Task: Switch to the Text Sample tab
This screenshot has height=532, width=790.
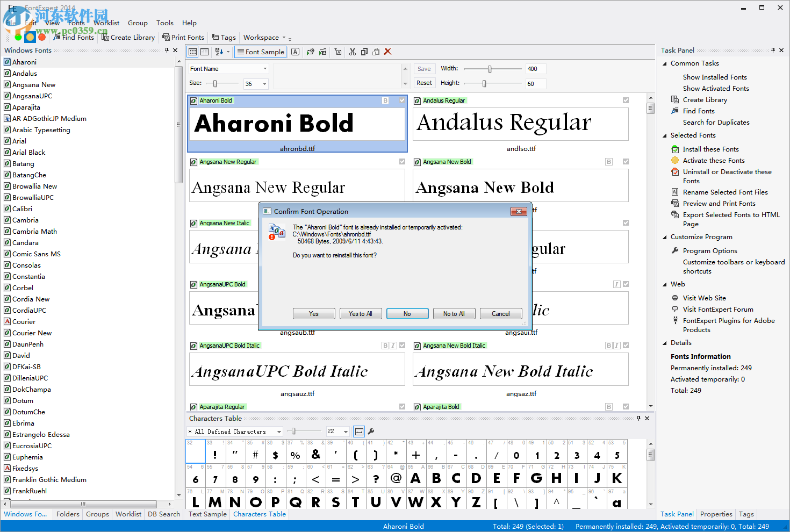Action: pos(207,514)
